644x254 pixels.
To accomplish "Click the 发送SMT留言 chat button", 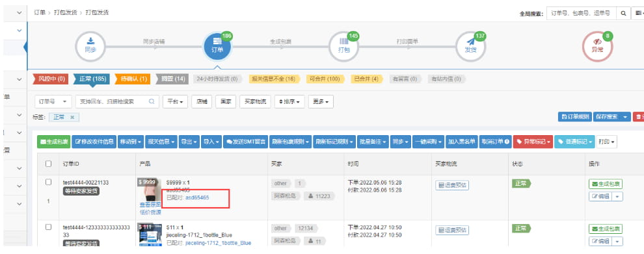I will pyautogui.click(x=247, y=142).
